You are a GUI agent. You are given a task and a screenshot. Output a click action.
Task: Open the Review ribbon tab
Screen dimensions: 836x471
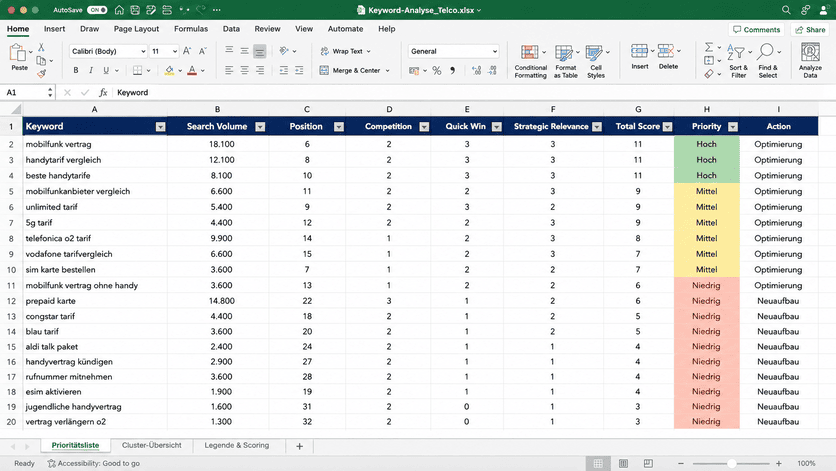[267, 29]
